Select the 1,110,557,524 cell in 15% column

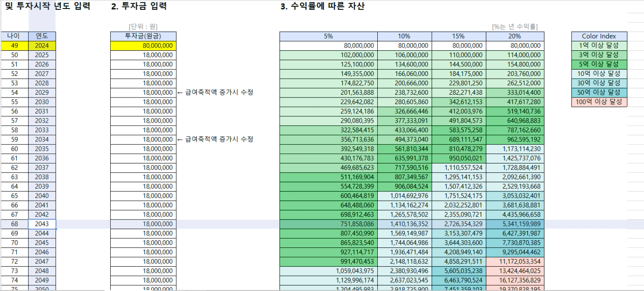[459, 168]
